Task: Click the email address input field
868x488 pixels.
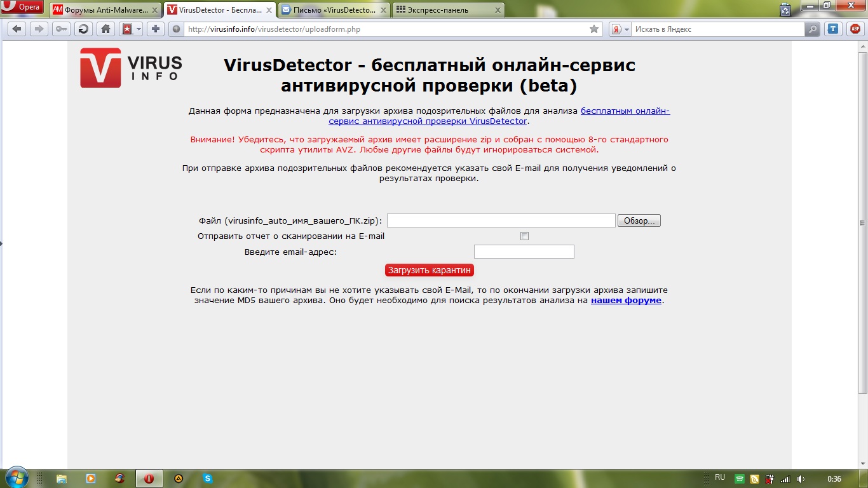Action: click(524, 252)
